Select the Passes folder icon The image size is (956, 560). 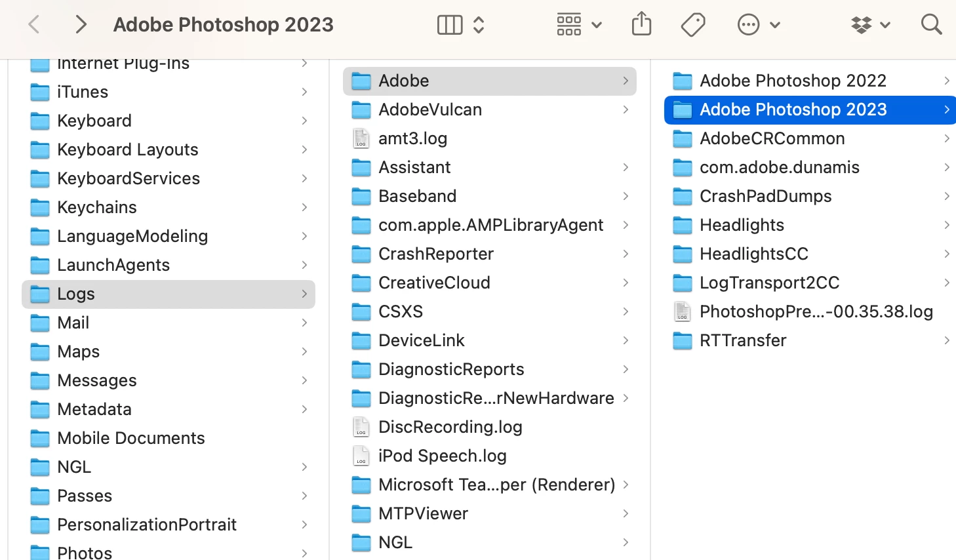tap(40, 496)
